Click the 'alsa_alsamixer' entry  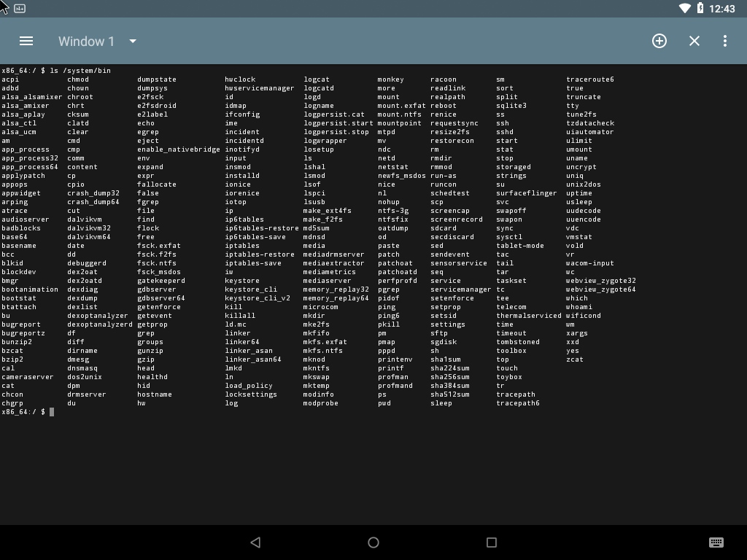(x=32, y=97)
